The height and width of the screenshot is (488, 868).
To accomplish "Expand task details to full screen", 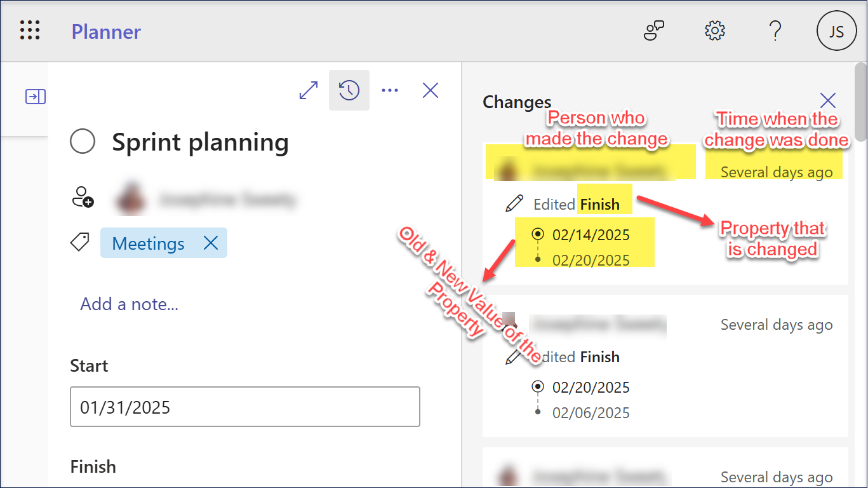I will coord(309,91).
